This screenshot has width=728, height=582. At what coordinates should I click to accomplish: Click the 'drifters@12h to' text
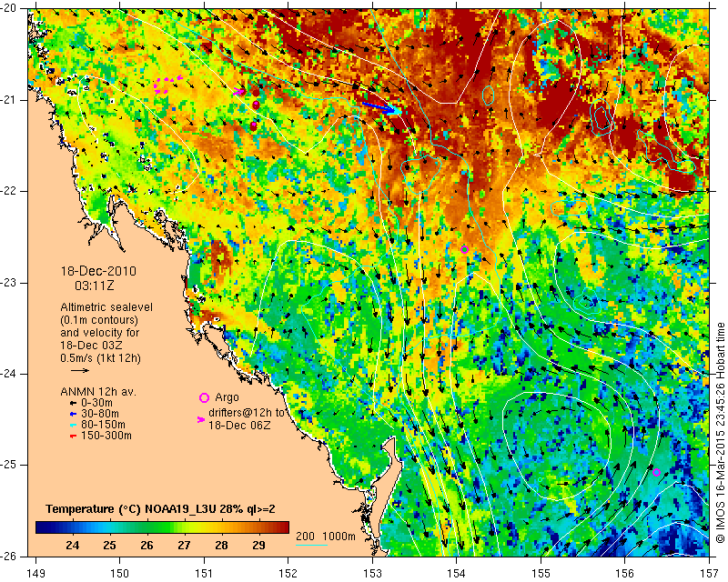tap(246, 413)
